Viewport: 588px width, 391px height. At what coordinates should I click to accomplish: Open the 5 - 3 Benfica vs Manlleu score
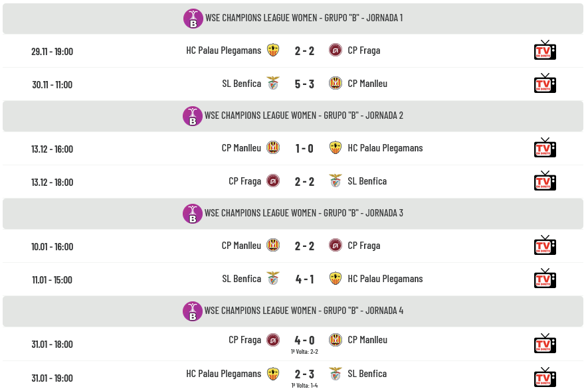coord(304,84)
